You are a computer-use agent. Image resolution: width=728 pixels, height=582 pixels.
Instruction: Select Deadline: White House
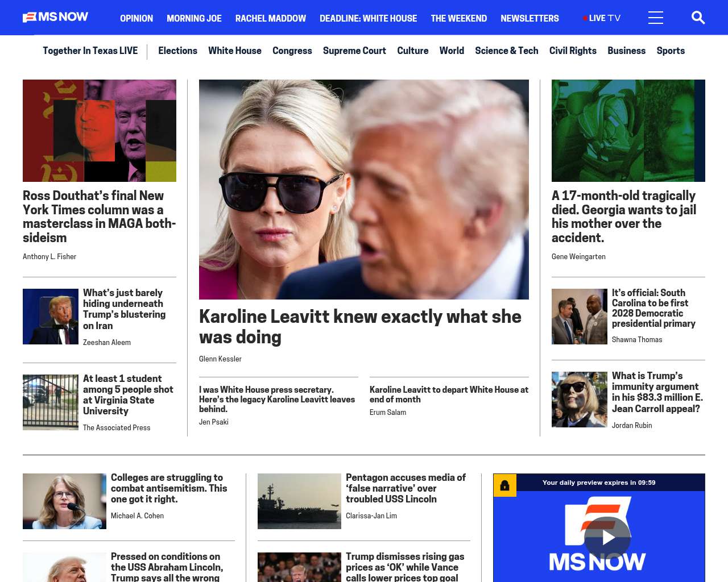point(368,18)
